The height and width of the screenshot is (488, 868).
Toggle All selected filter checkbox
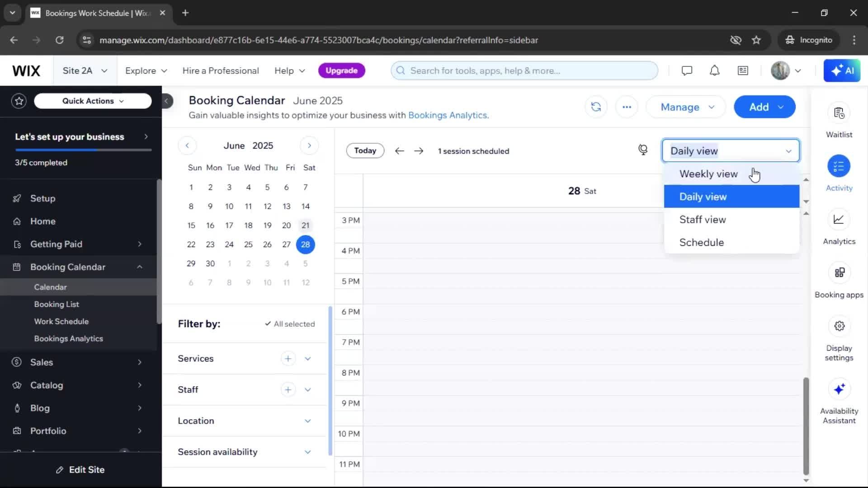[x=290, y=324]
